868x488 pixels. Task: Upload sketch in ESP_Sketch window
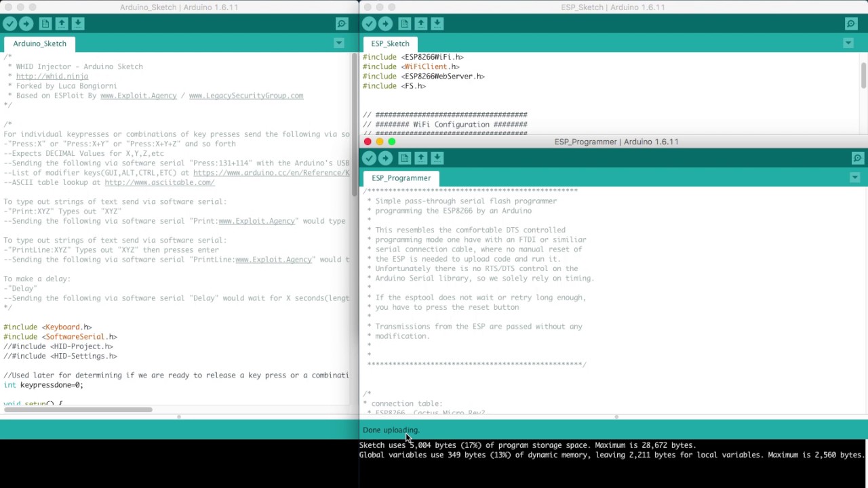(x=386, y=24)
